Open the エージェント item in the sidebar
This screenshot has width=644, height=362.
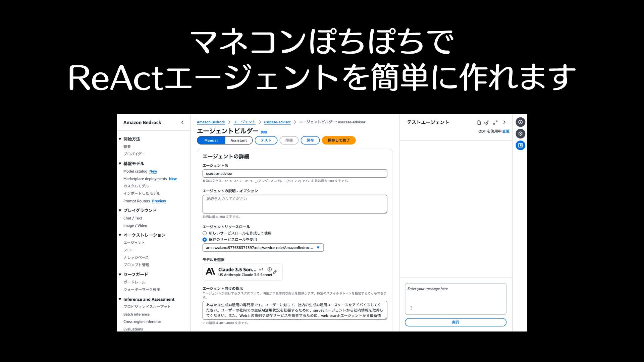coord(134,243)
